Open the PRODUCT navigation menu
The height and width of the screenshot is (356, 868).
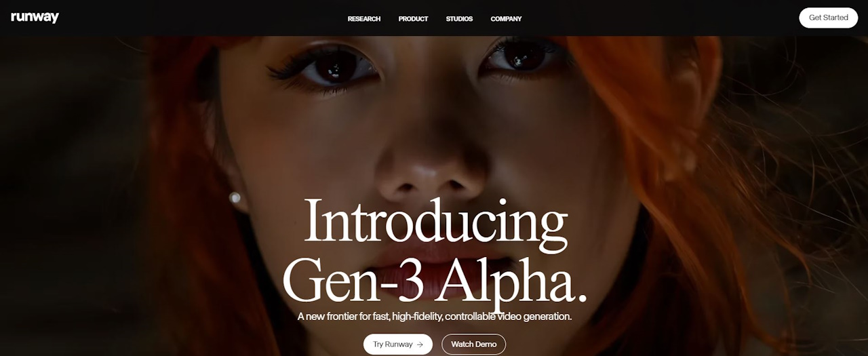point(413,19)
